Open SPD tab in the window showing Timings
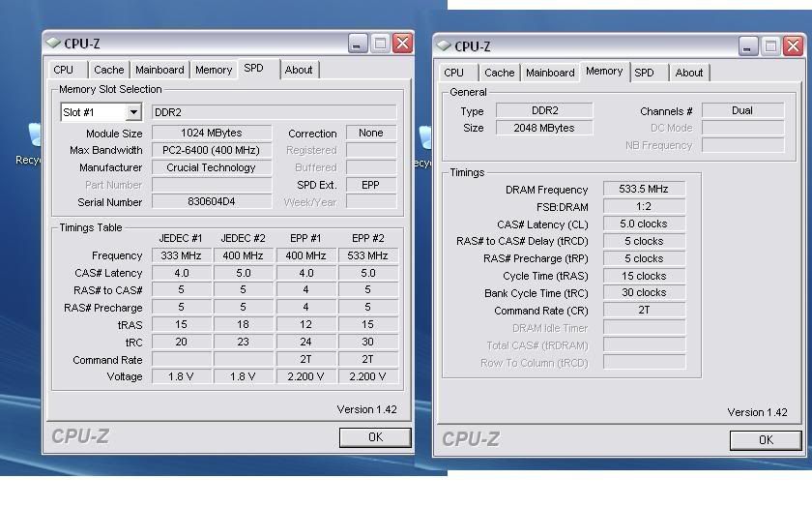The height and width of the screenshot is (508, 812). click(644, 73)
